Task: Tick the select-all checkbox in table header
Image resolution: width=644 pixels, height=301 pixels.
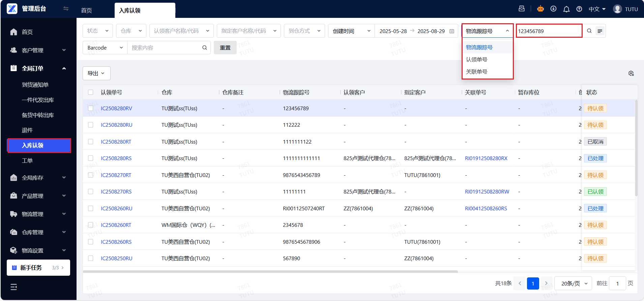Action: click(91, 92)
